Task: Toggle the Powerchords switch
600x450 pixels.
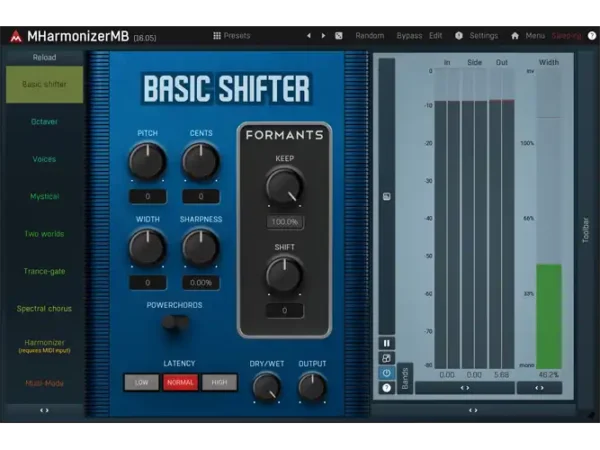Action: (175, 322)
